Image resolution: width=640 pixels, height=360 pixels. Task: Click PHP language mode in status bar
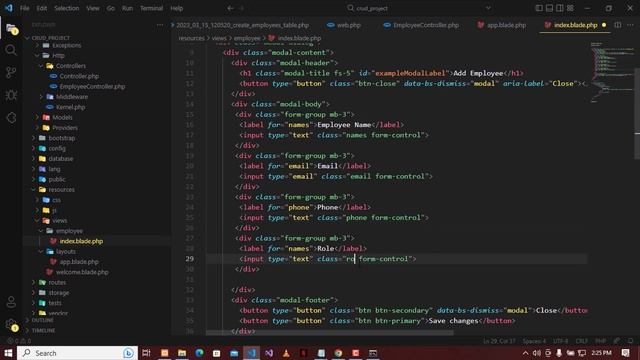(600, 341)
